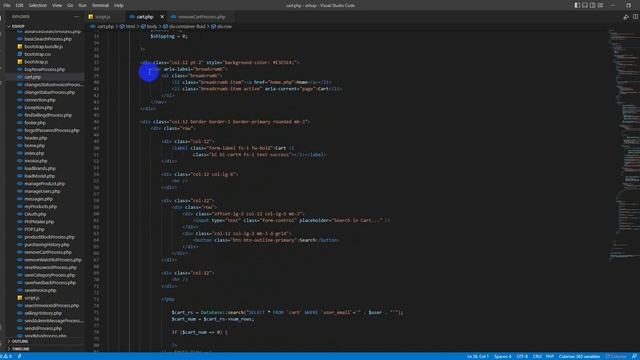This screenshot has width=640, height=360.
Task: Open the Run menu
Action: tap(82, 5)
